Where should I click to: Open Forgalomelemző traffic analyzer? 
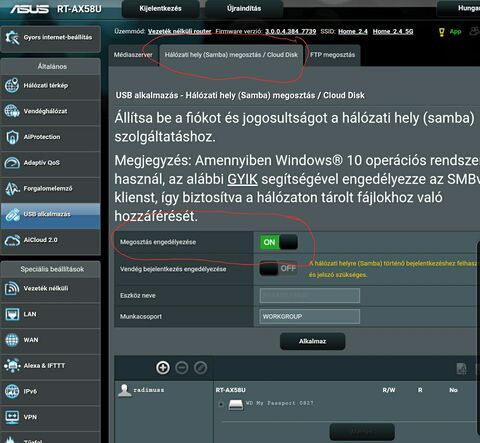tap(50, 189)
